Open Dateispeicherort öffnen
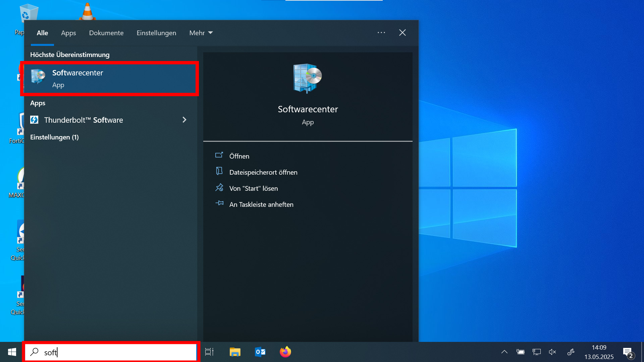 (263, 172)
